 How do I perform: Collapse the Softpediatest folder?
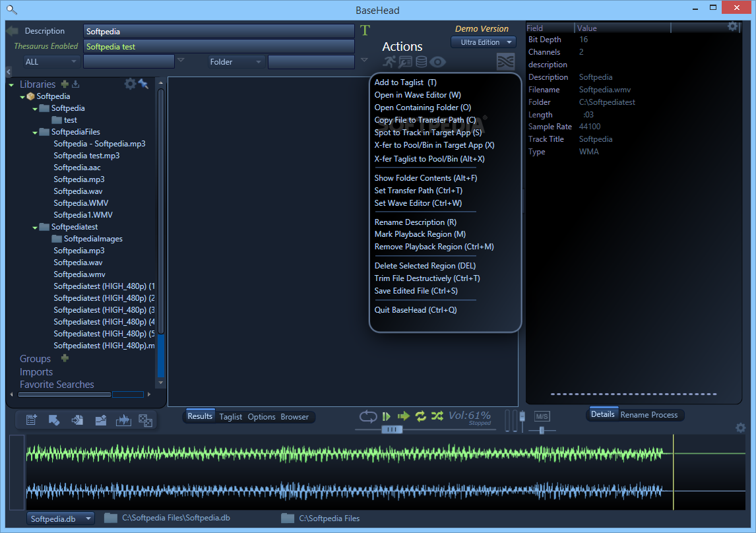tap(35, 228)
